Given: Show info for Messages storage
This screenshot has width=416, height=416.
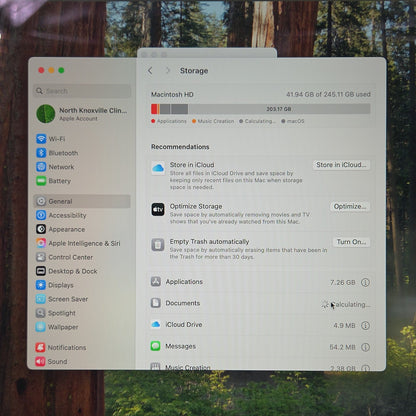Looking at the screenshot, I should pyautogui.click(x=365, y=347).
